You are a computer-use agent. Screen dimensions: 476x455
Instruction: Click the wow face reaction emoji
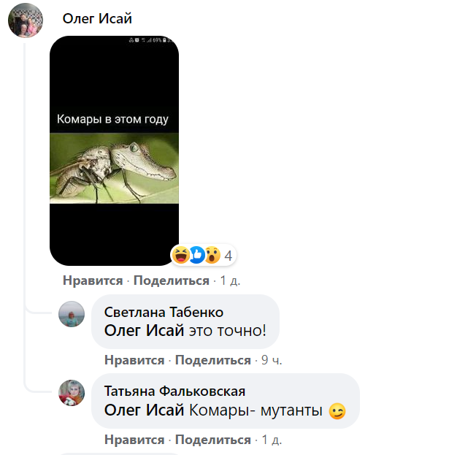point(212,255)
